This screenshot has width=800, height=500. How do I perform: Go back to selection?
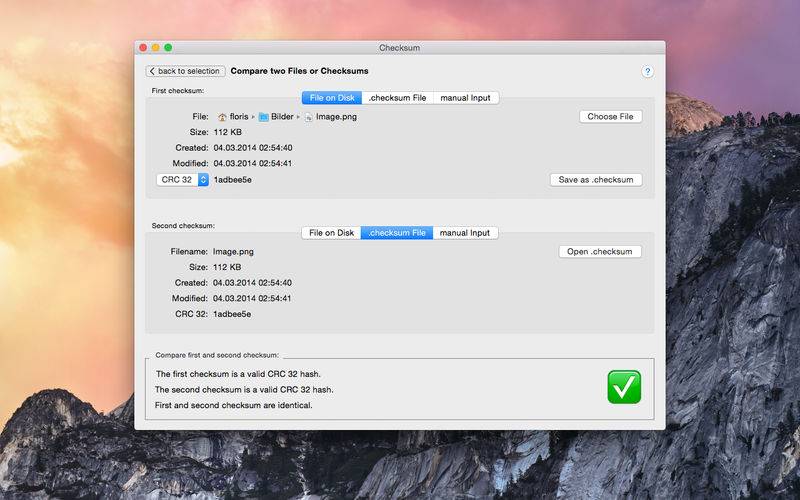(185, 71)
